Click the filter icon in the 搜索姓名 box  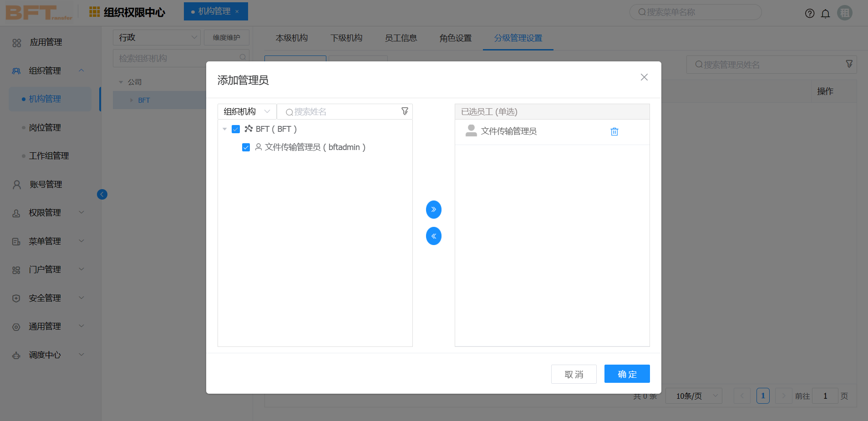coord(404,111)
